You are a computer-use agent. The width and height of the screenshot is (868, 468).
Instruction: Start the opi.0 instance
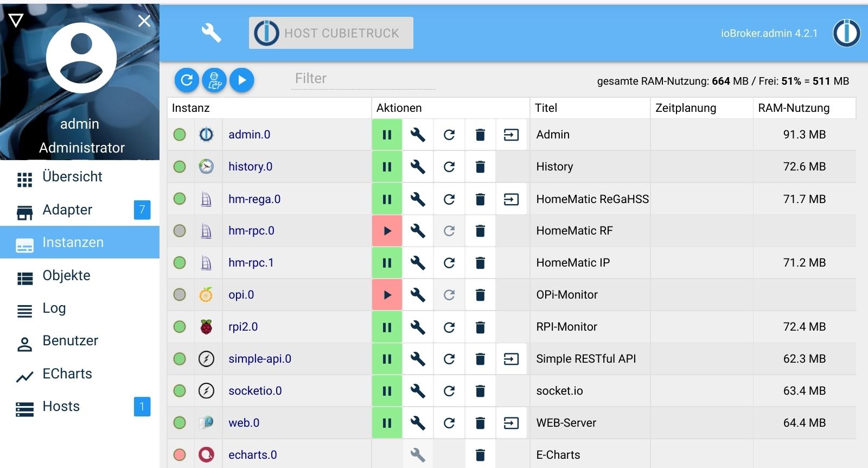click(x=387, y=295)
